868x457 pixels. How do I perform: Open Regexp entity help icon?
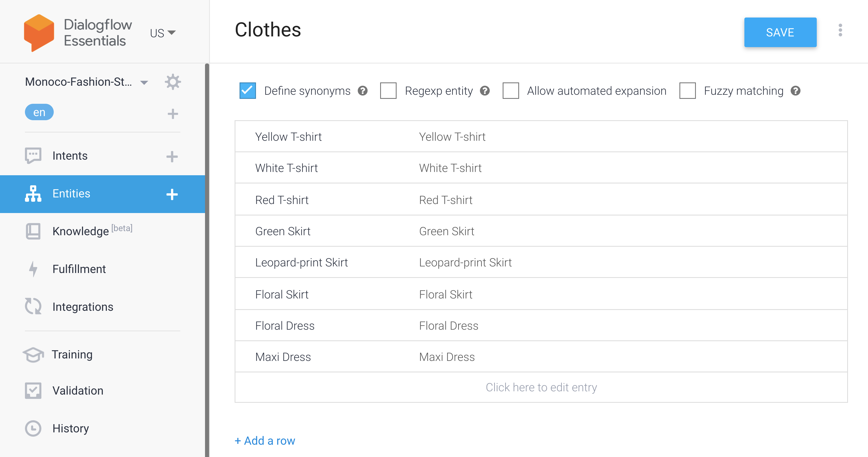485,91
